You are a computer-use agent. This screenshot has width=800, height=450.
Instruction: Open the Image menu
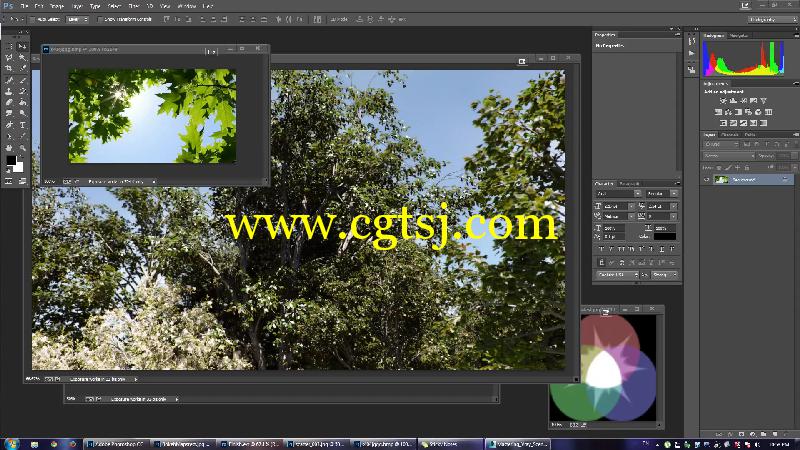pyautogui.click(x=56, y=6)
